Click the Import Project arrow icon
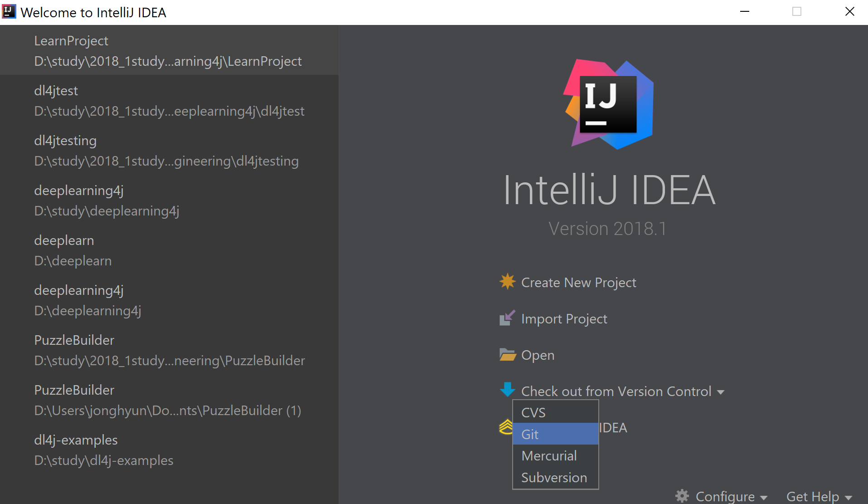Viewport: 868px width, 504px height. [x=507, y=318]
